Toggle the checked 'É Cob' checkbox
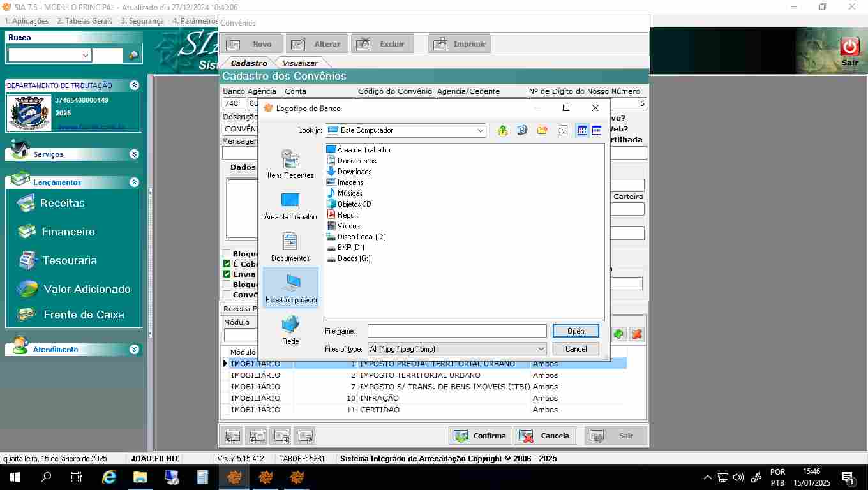Image resolution: width=868 pixels, height=490 pixels. click(227, 264)
